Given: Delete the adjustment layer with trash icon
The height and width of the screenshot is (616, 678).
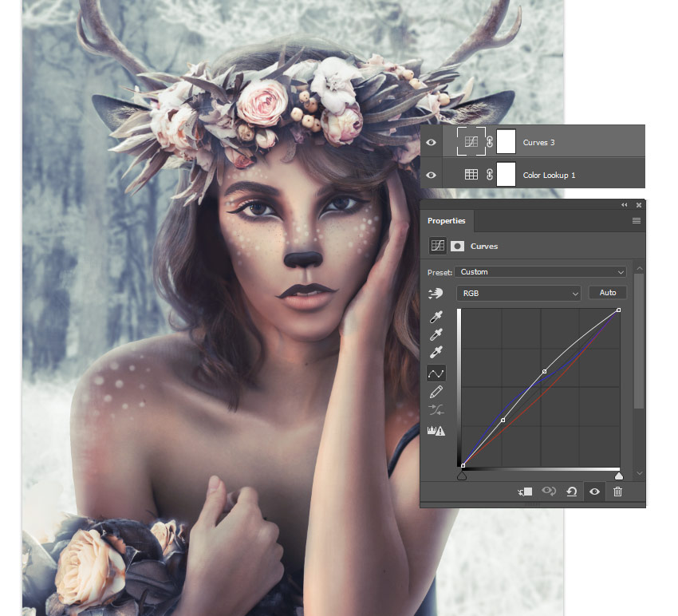Looking at the screenshot, I should [x=617, y=492].
